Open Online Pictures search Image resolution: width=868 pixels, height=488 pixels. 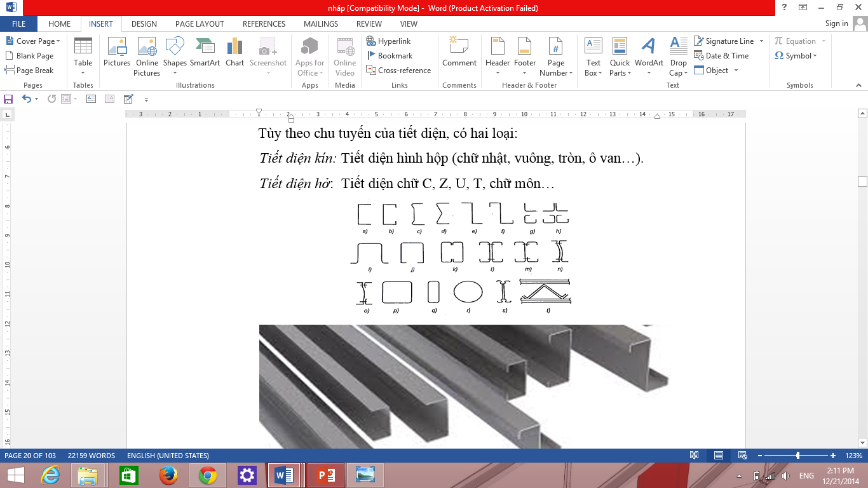pyautogui.click(x=147, y=57)
